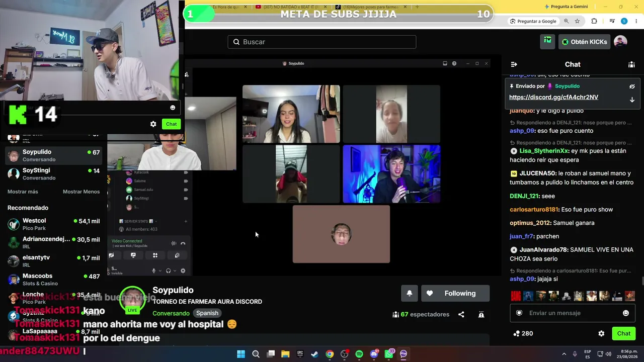Expand Discord headphone output options

(174, 270)
